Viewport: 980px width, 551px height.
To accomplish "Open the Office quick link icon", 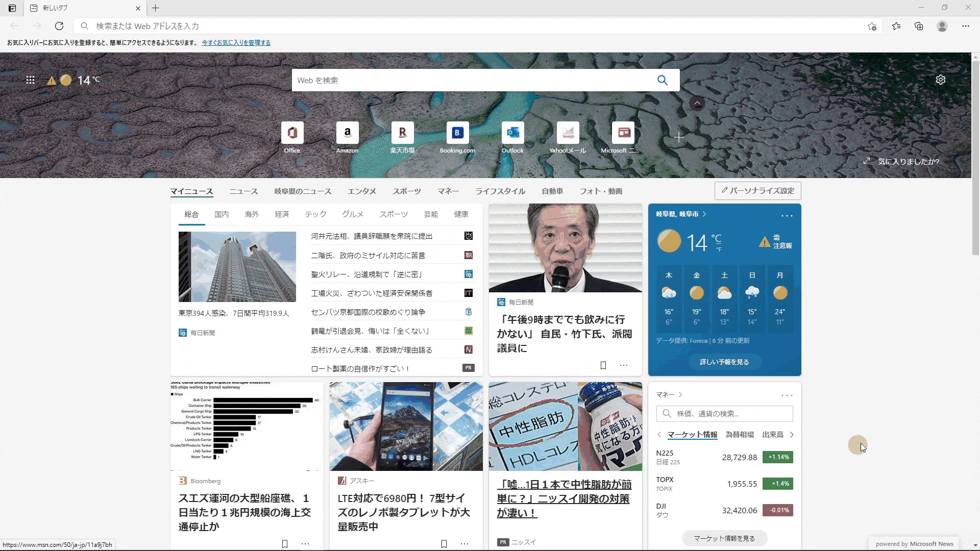I will [x=292, y=132].
